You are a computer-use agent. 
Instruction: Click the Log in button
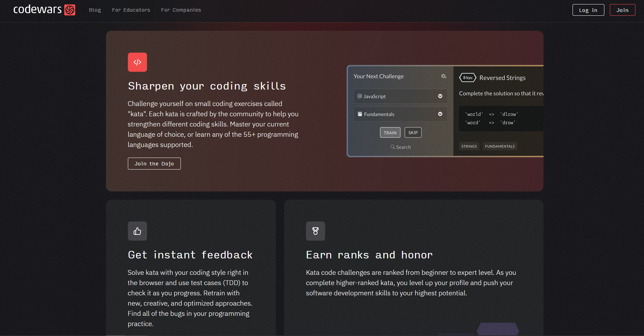588,10
